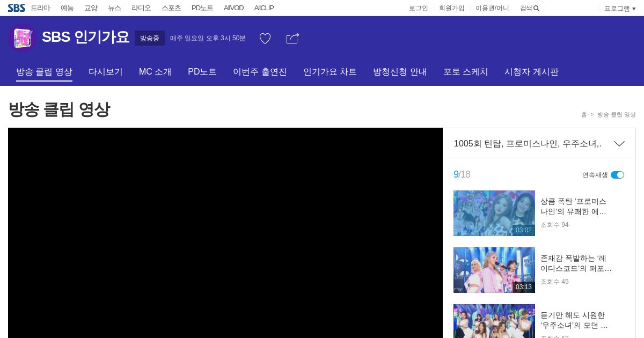Expand the 1005회 episode dropdown
This screenshot has width=644, height=338.
coord(619,144)
